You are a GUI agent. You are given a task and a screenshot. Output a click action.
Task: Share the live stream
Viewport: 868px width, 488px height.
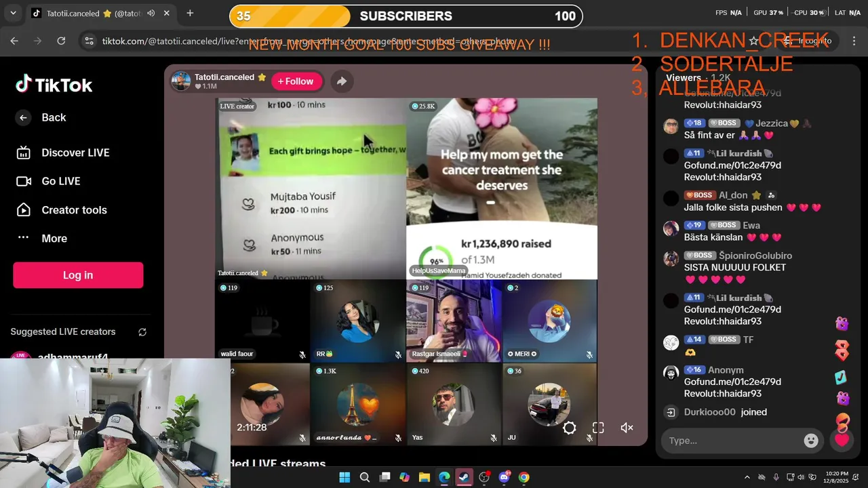342,81
